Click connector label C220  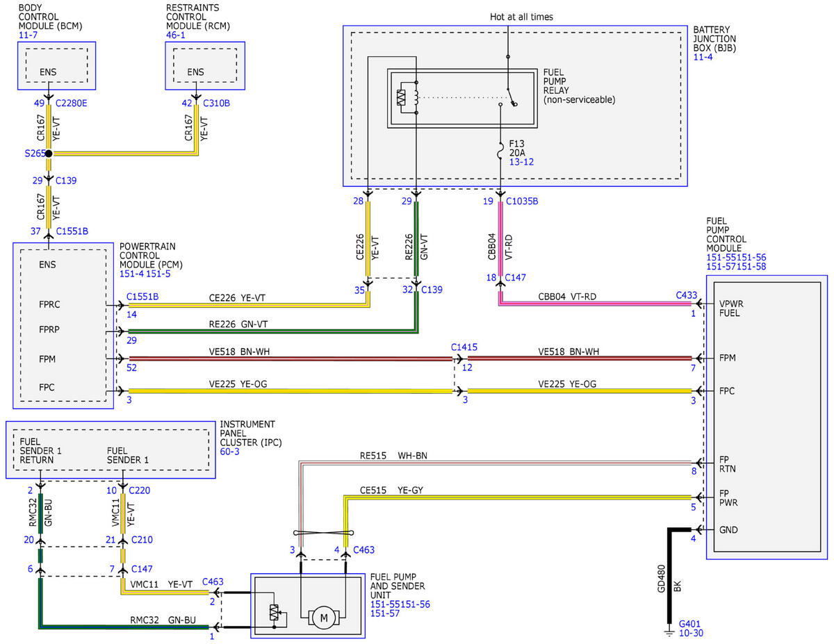pyautogui.click(x=140, y=490)
